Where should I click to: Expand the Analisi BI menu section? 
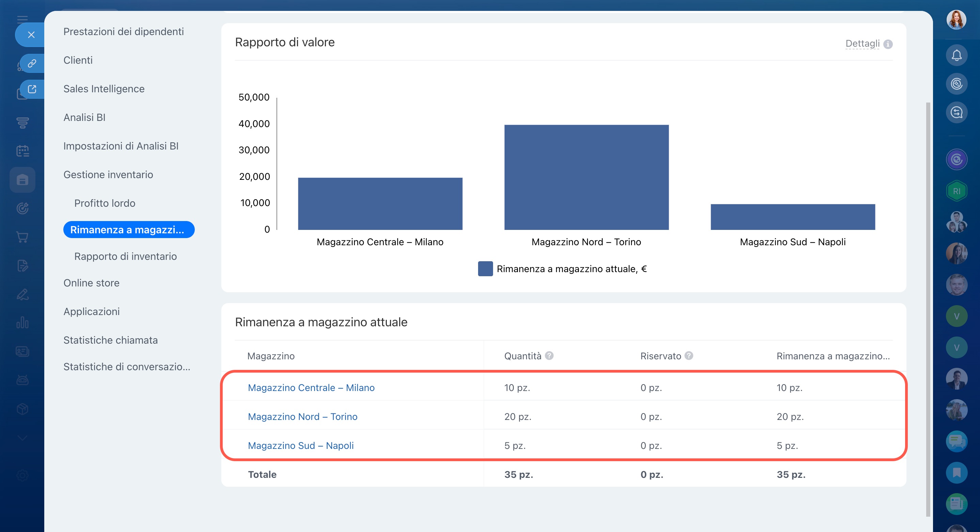coord(84,117)
